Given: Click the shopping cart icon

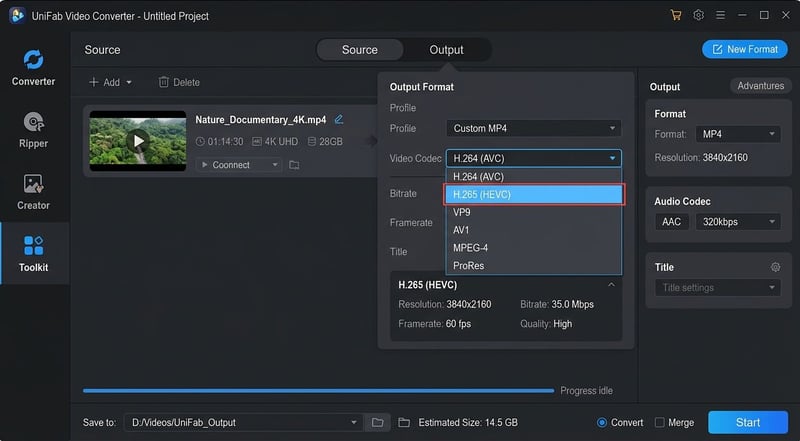Looking at the screenshot, I should 676,15.
